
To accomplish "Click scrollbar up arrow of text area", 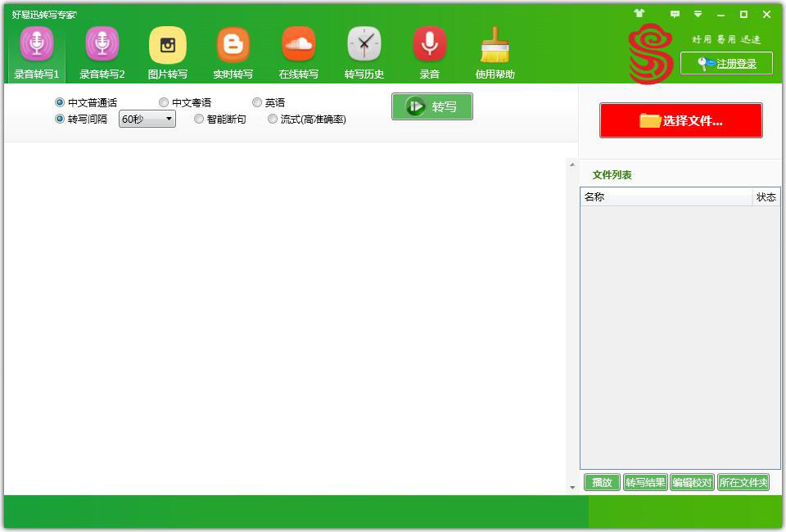I will pyautogui.click(x=572, y=165).
